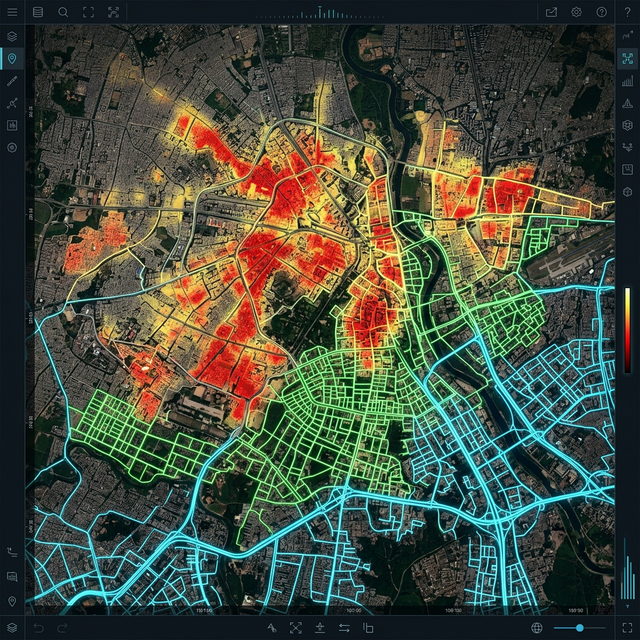The image size is (640, 640).
Task: Click the undo arrow in bottom toolbar
Action: pyautogui.click(x=38, y=627)
